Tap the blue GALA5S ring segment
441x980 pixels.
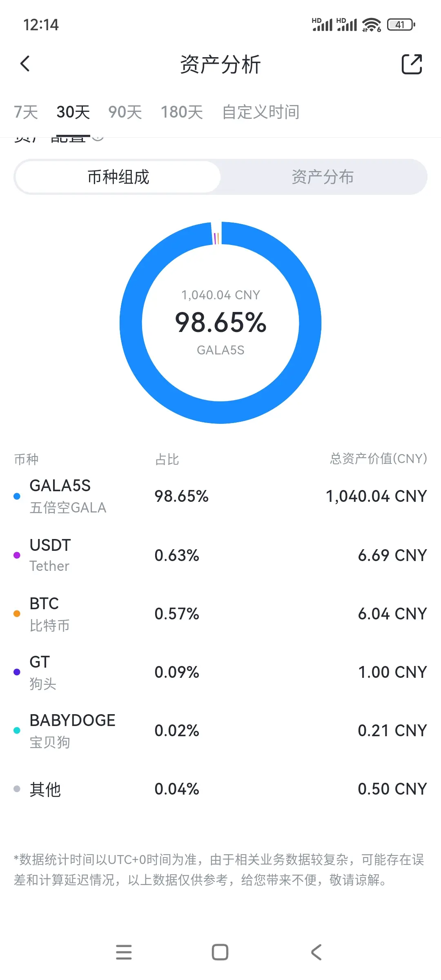(310, 323)
